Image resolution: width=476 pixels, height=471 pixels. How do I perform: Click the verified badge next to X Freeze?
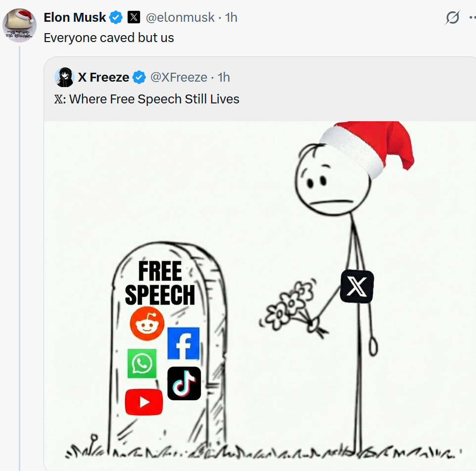[x=140, y=77]
